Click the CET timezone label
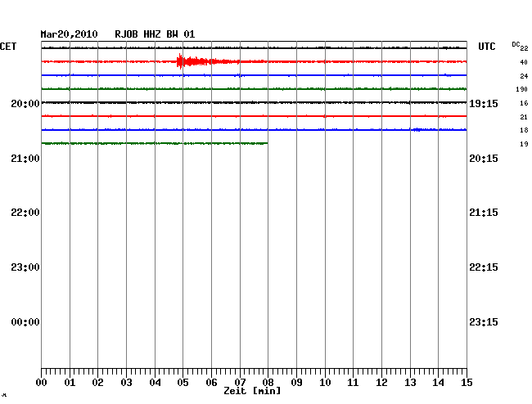Screen dimensions: 532x404 coord(8,47)
